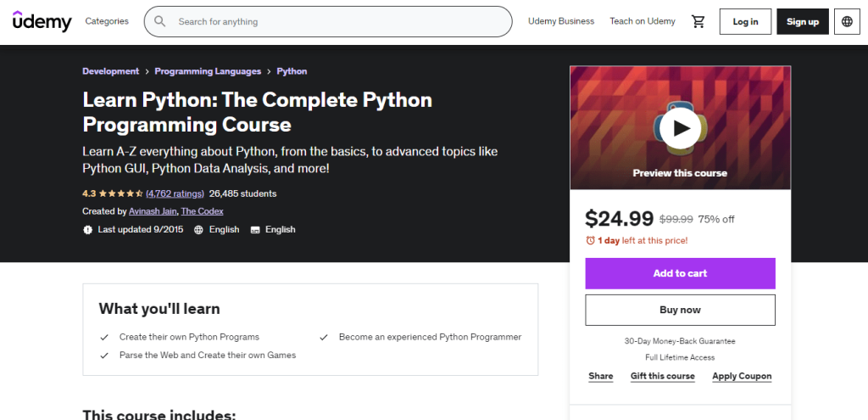This screenshot has height=420, width=868.
Task: Click the alarm clock icon near 1 day
Action: (x=591, y=240)
